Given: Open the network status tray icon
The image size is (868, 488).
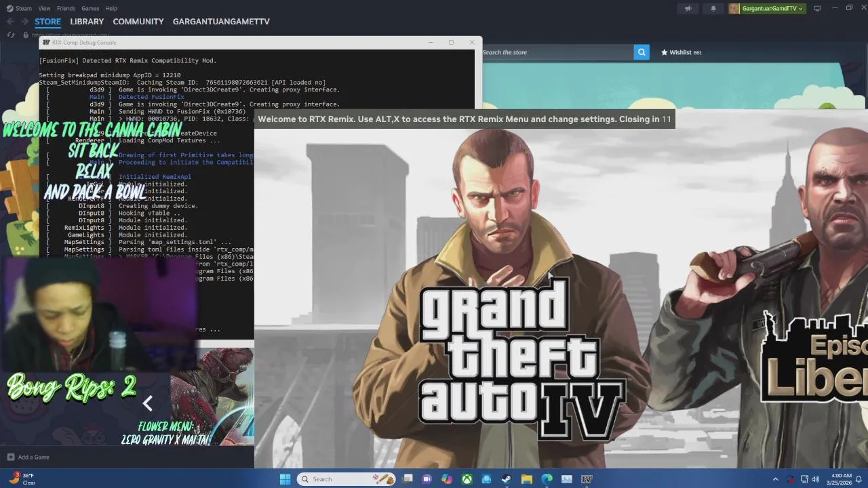Looking at the screenshot, I should tap(804, 479).
